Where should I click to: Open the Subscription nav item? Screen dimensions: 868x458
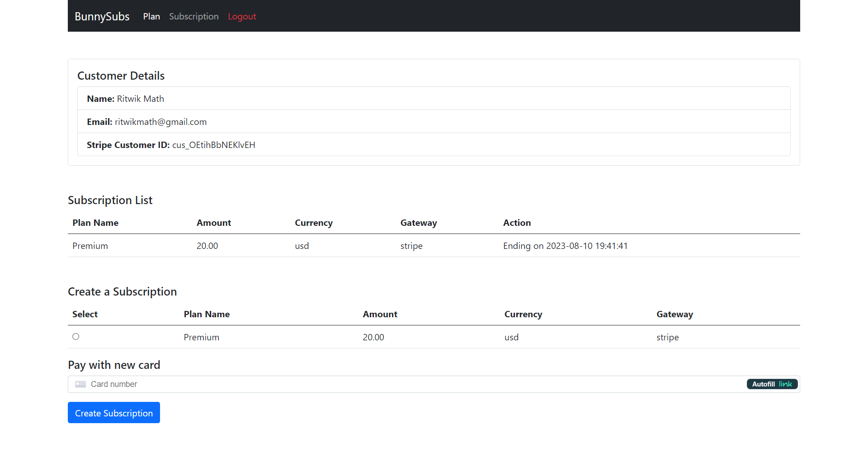(194, 16)
